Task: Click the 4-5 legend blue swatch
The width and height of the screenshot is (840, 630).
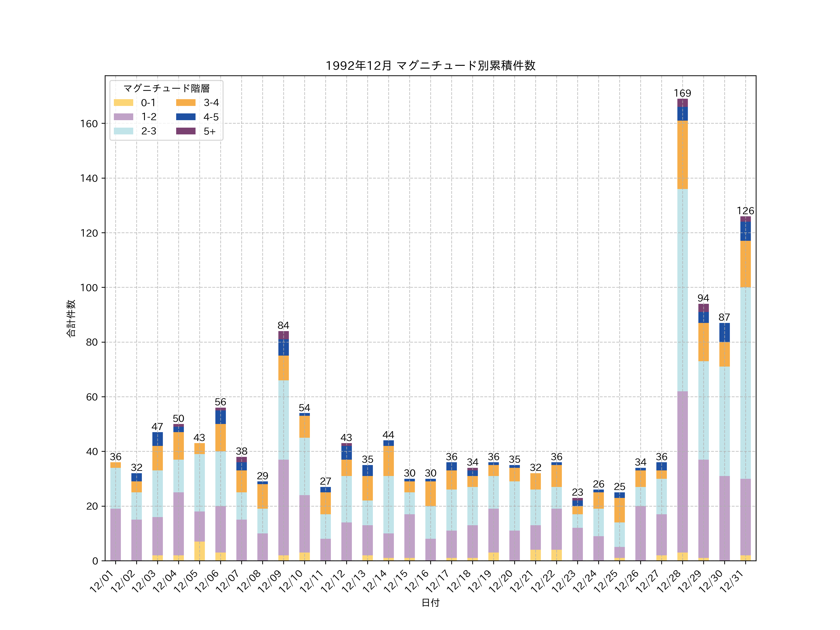Action: [x=186, y=117]
